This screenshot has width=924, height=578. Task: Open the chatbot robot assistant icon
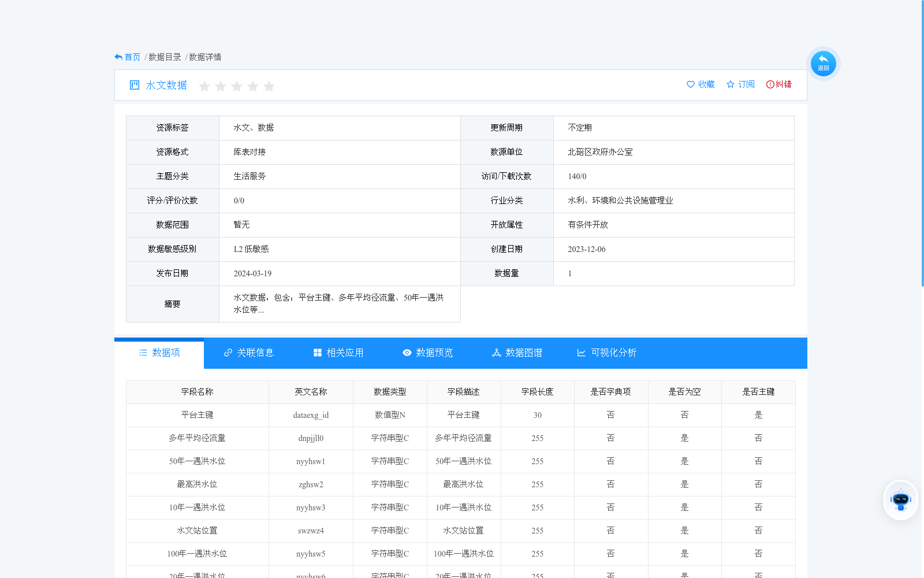[x=900, y=500]
